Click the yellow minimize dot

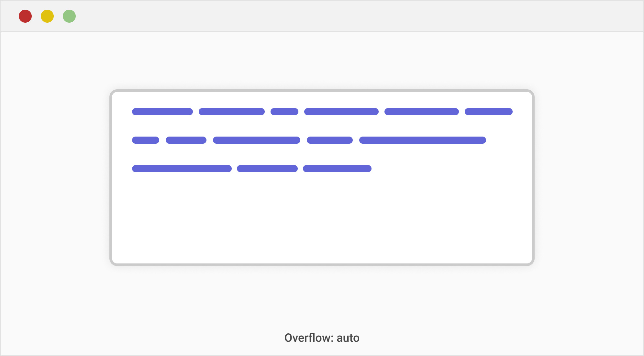[47, 16]
